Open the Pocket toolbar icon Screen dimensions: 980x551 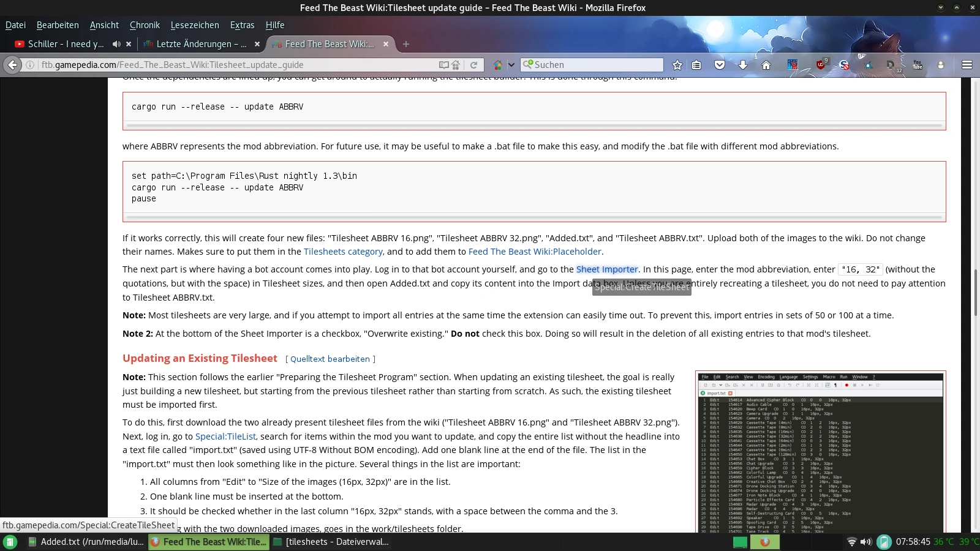click(x=720, y=65)
